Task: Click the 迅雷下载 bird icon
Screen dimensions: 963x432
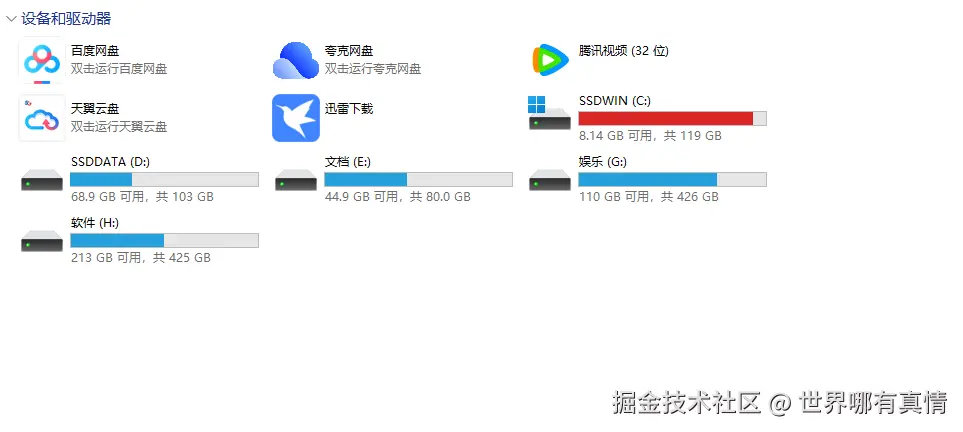Action: click(x=296, y=118)
